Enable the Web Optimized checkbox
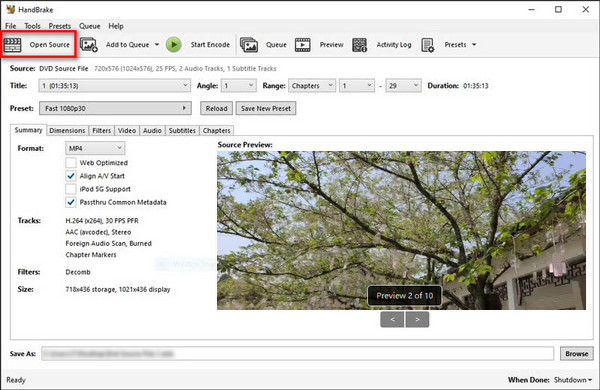Image resolution: width=600 pixels, height=390 pixels. coord(71,163)
